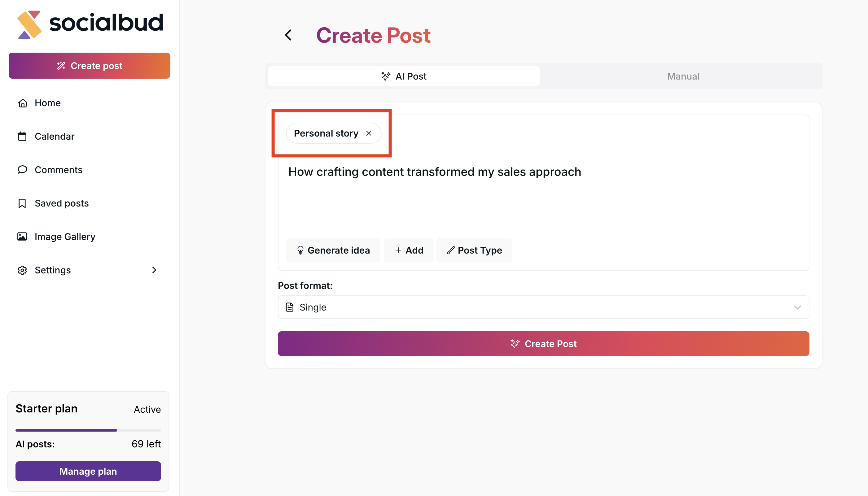868x496 pixels.
Task: Click the Manage plan button
Action: click(x=88, y=471)
